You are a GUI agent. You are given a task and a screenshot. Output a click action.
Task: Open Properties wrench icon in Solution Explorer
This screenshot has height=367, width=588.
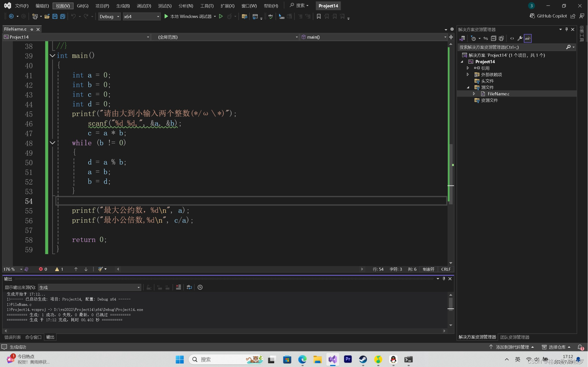[520, 38]
